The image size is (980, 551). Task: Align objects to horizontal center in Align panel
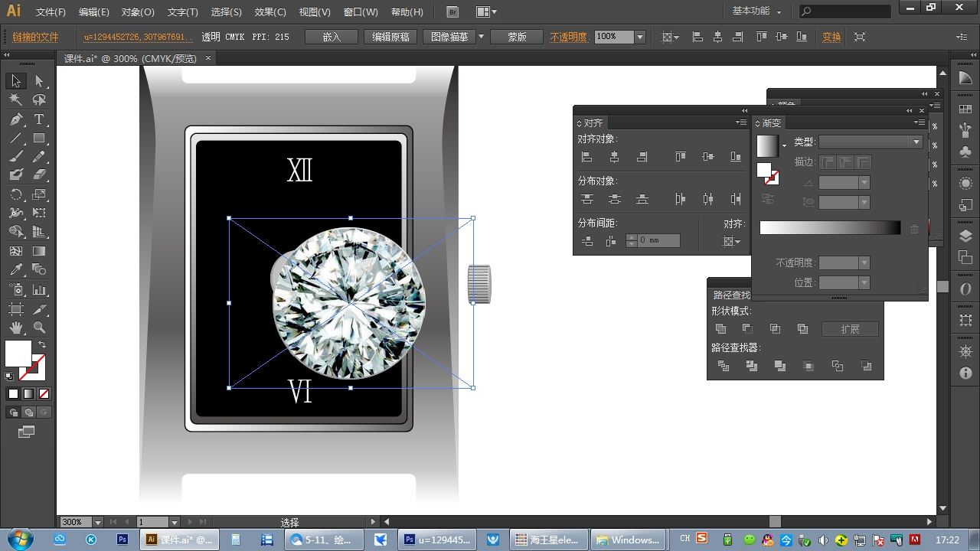614,157
